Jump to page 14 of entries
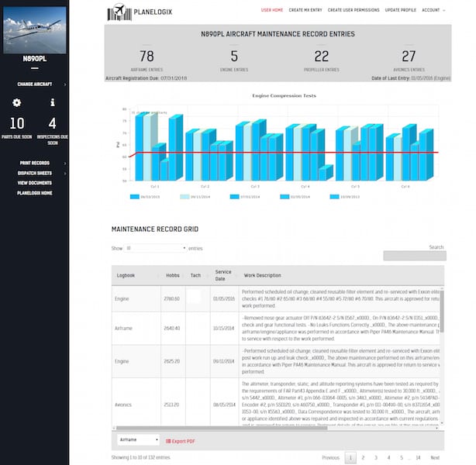Screen dimensions: 476x465 (x=418, y=458)
